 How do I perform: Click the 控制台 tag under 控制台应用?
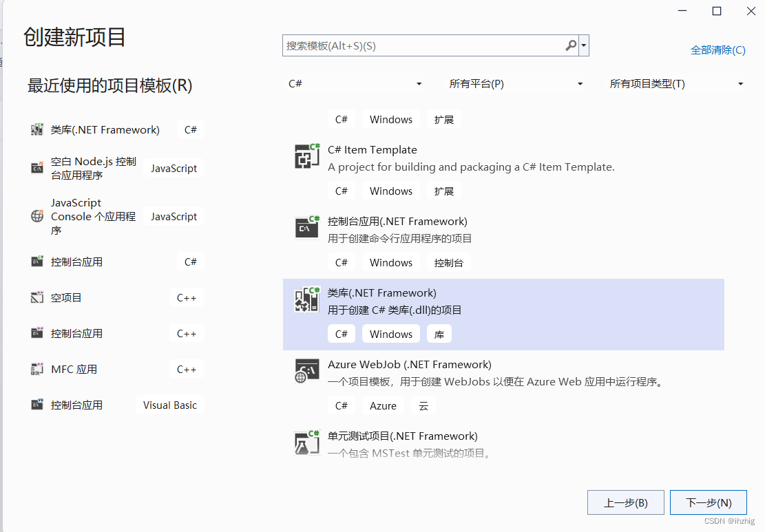[448, 263]
